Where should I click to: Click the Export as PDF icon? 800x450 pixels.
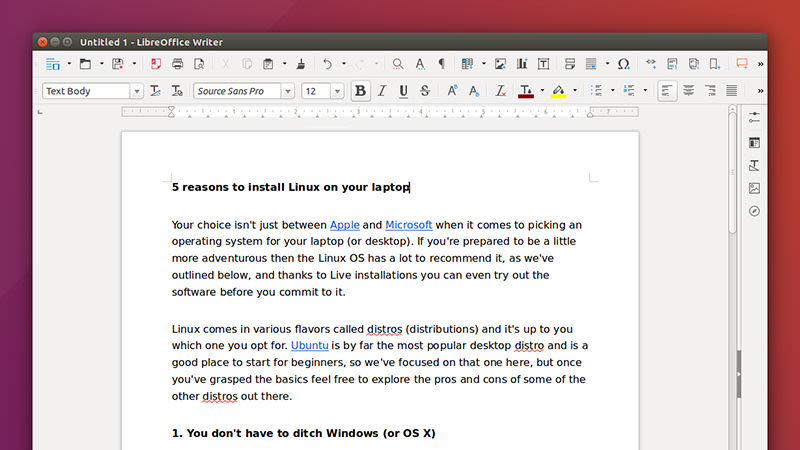tap(155, 64)
